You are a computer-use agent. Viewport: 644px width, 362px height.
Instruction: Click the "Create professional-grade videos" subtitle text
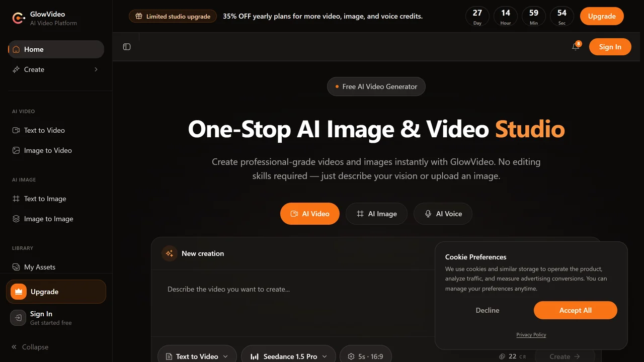(376, 169)
